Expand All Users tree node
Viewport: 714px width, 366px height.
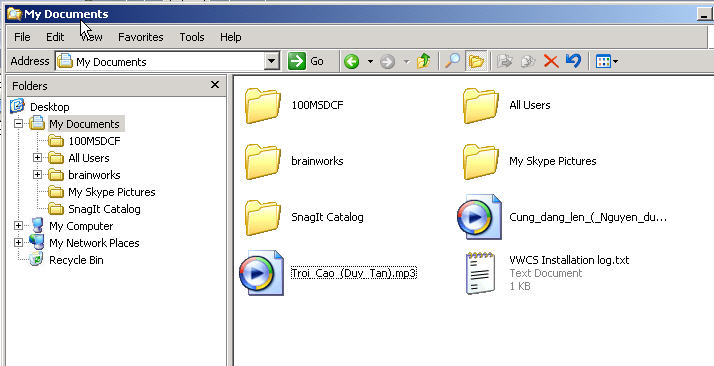click(37, 158)
